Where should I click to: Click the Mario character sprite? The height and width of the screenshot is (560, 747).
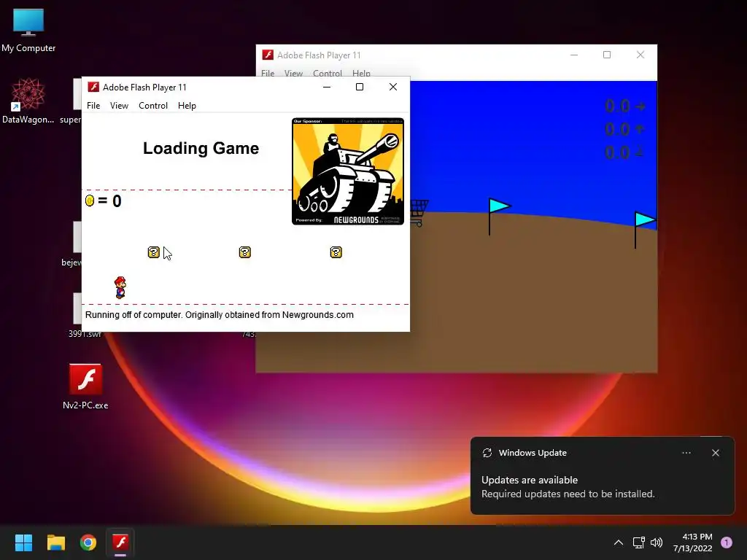pos(120,287)
